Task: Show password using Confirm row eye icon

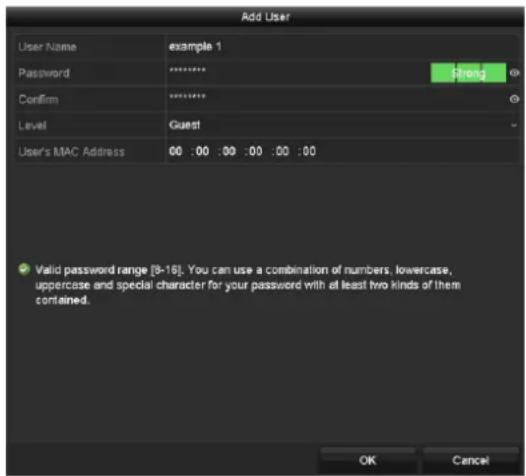Action: [514, 99]
